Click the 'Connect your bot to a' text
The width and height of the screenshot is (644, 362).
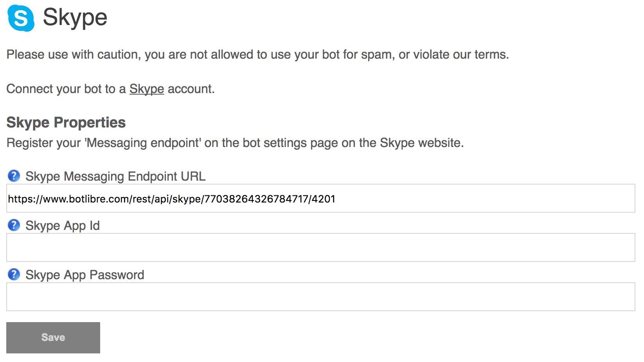coord(66,89)
